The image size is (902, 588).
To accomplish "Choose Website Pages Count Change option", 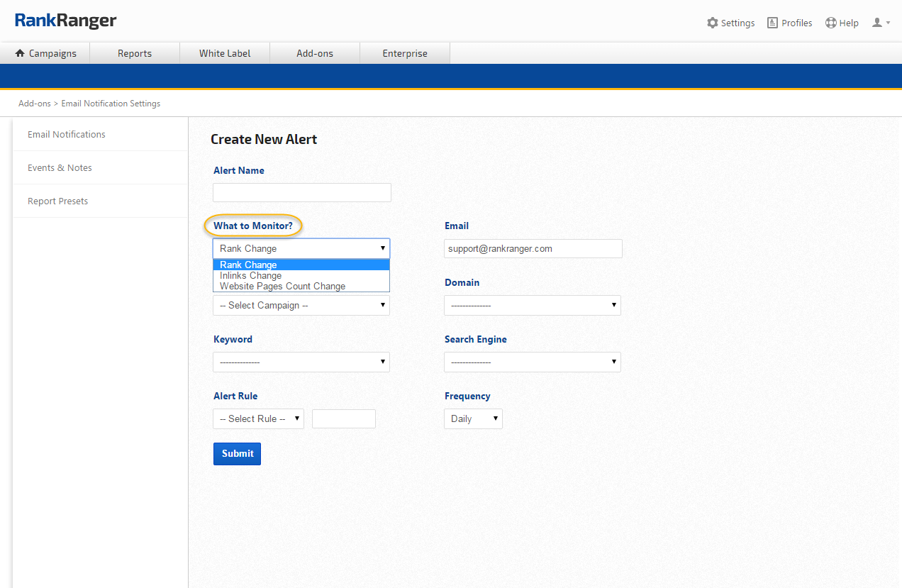I will point(282,287).
